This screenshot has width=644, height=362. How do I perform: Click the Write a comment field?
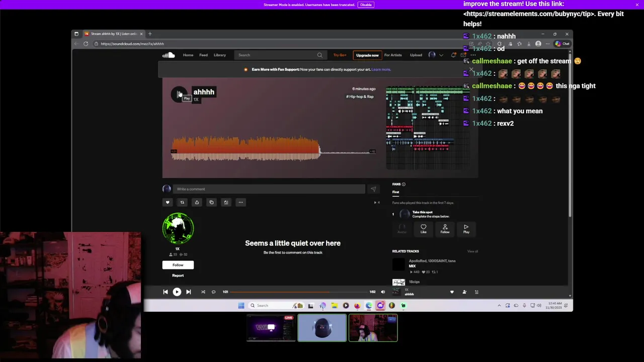click(x=269, y=189)
